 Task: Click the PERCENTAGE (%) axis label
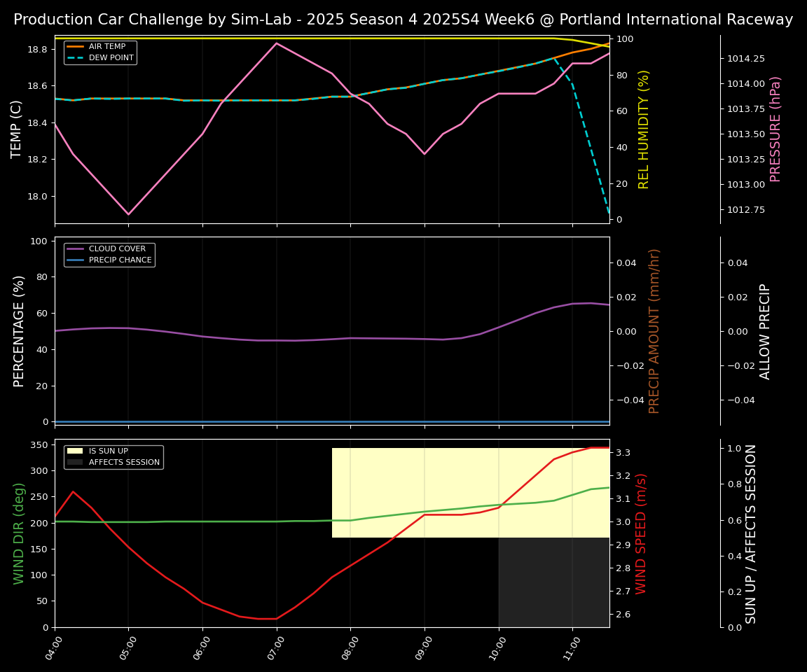(x=20, y=331)
